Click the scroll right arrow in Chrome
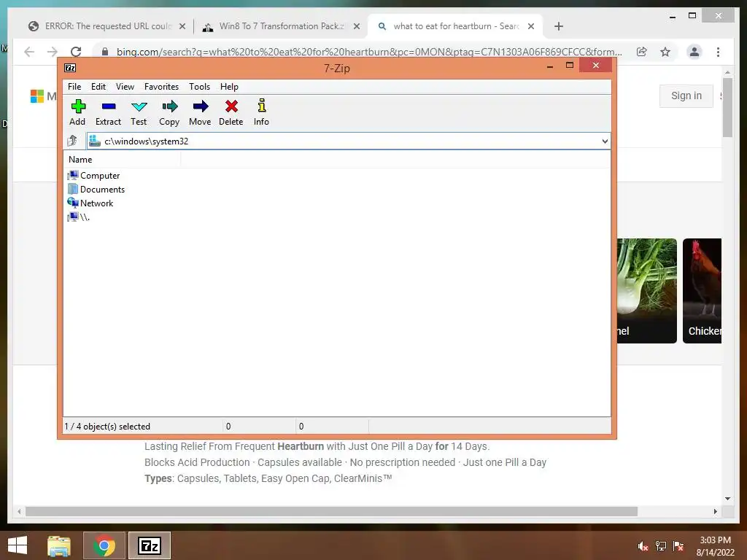 coord(715,511)
